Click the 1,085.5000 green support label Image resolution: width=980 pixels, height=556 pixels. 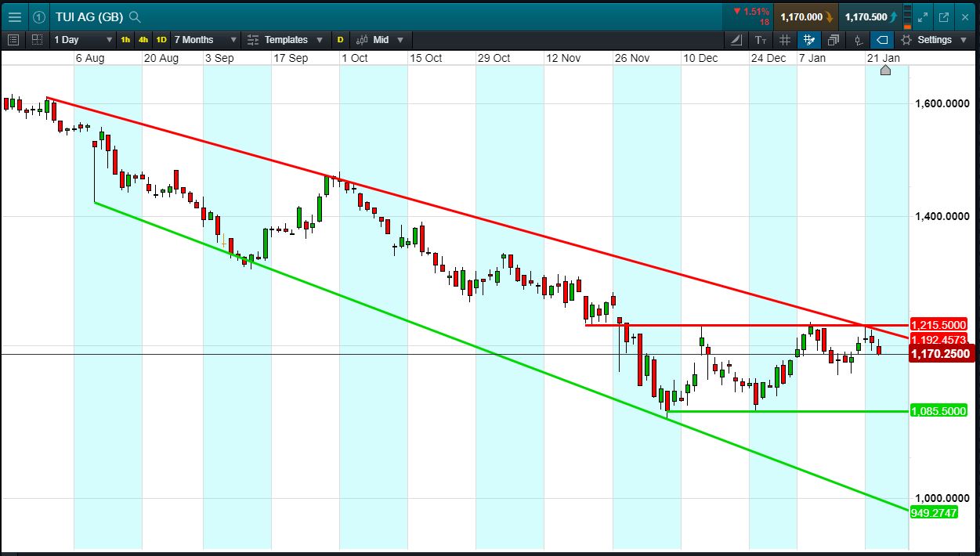point(938,410)
